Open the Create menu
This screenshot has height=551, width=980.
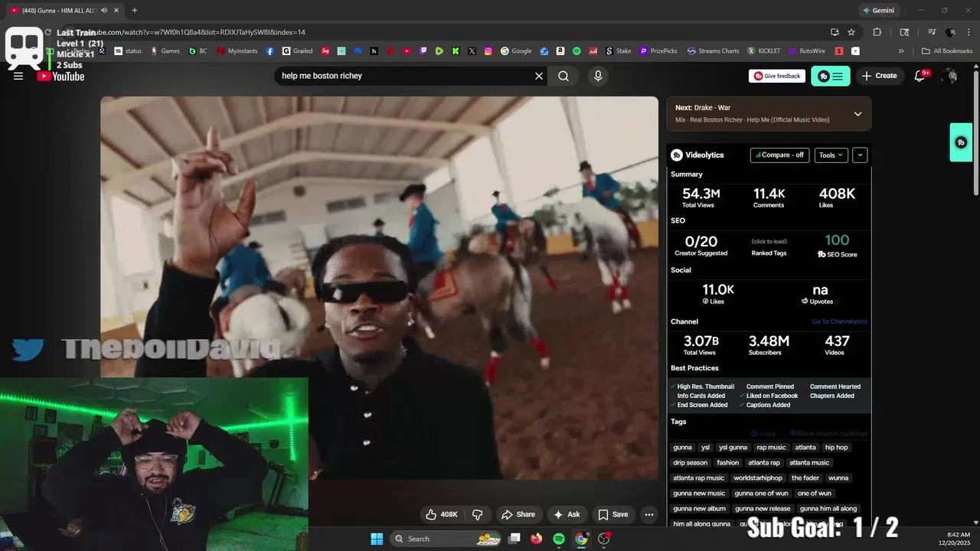pyautogui.click(x=879, y=76)
